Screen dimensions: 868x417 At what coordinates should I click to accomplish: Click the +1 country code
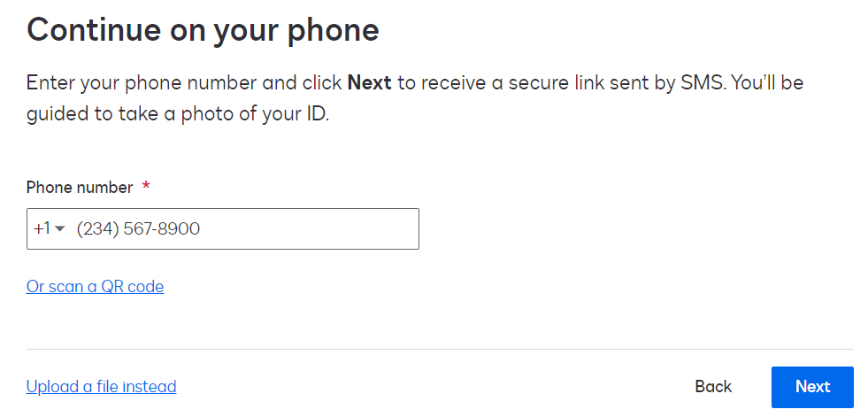click(x=42, y=228)
